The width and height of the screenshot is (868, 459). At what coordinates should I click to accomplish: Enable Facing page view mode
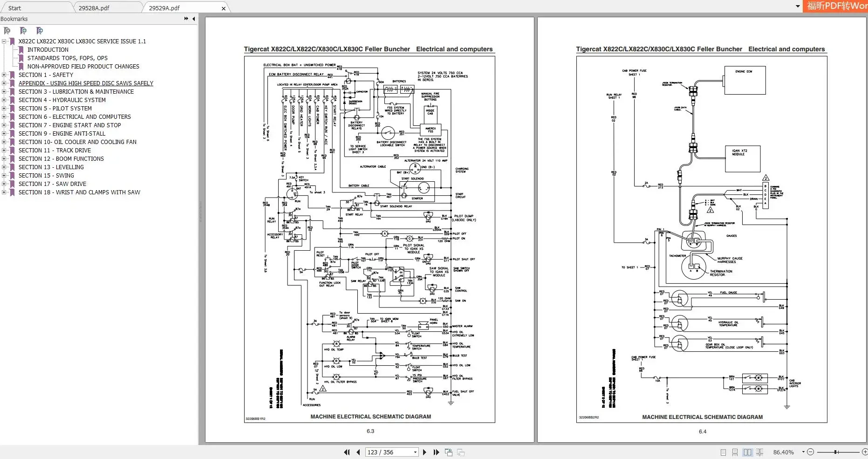point(747,452)
